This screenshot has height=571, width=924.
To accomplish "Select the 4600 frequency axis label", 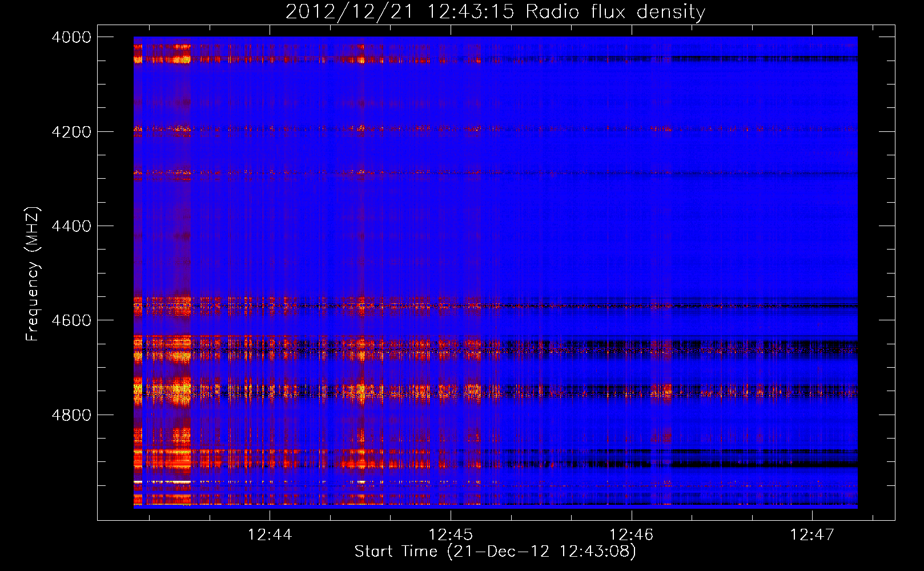I will coord(71,320).
